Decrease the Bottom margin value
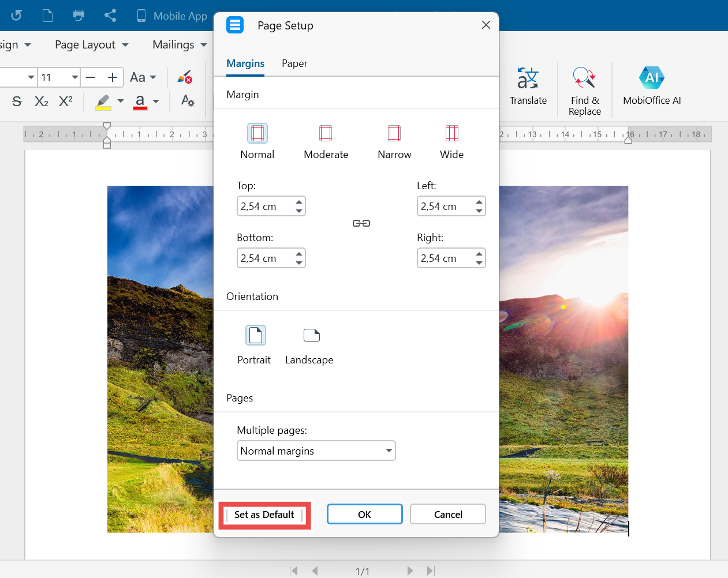Image resolution: width=728 pixels, height=578 pixels. pyautogui.click(x=299, y=263)
